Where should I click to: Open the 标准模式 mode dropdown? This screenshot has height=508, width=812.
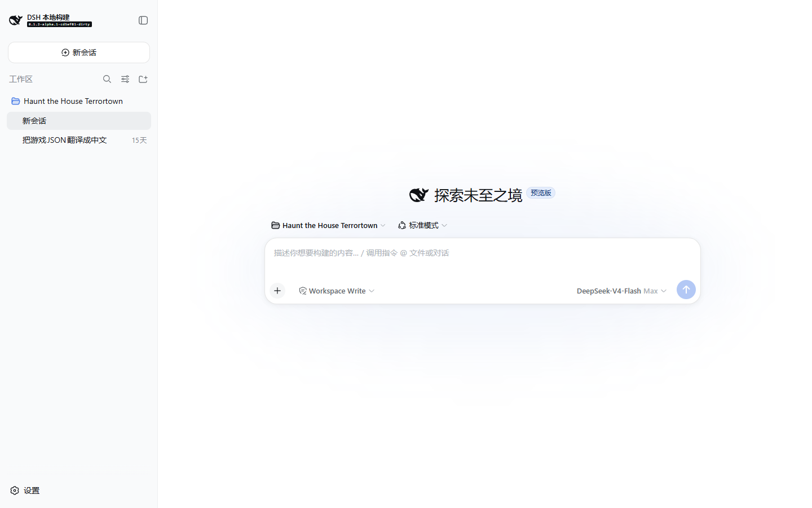pos(422,225)
